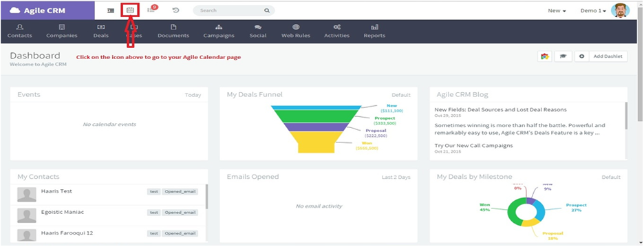Click the avatar beside Haaris Test
This screenshot has width=644, height=249.
pos(27,195)
